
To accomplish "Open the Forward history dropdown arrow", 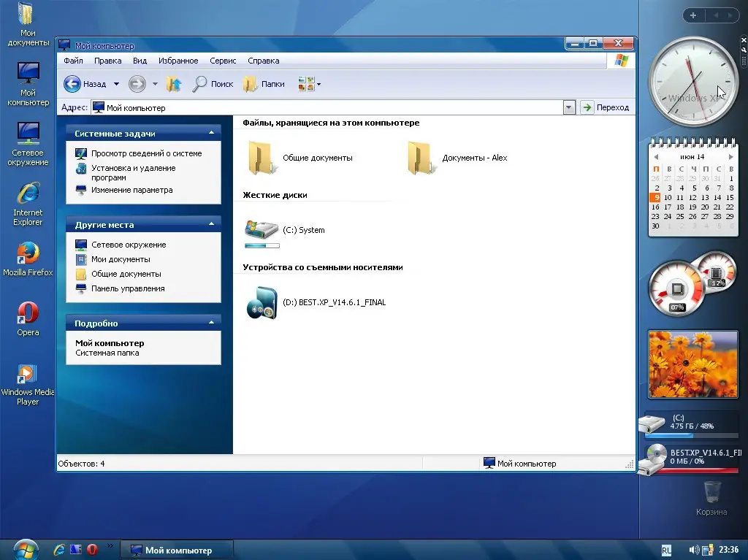I will (x=155, y=84).
